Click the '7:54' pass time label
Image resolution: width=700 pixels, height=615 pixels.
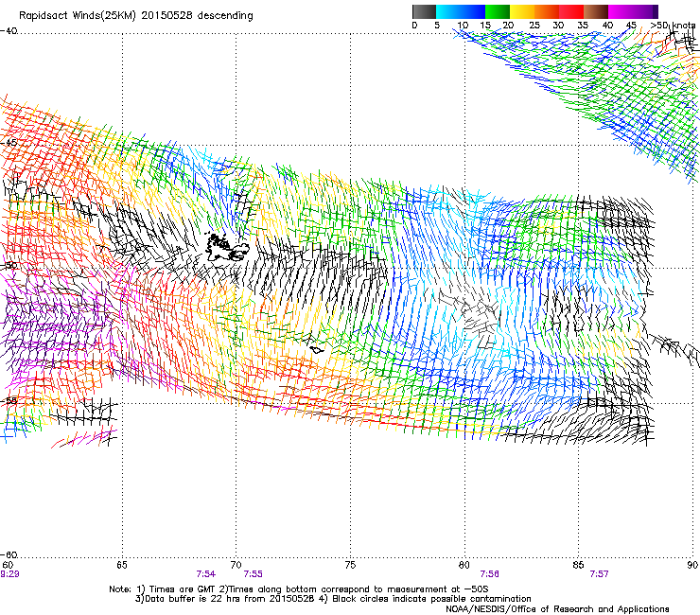[x=206, y=574]
